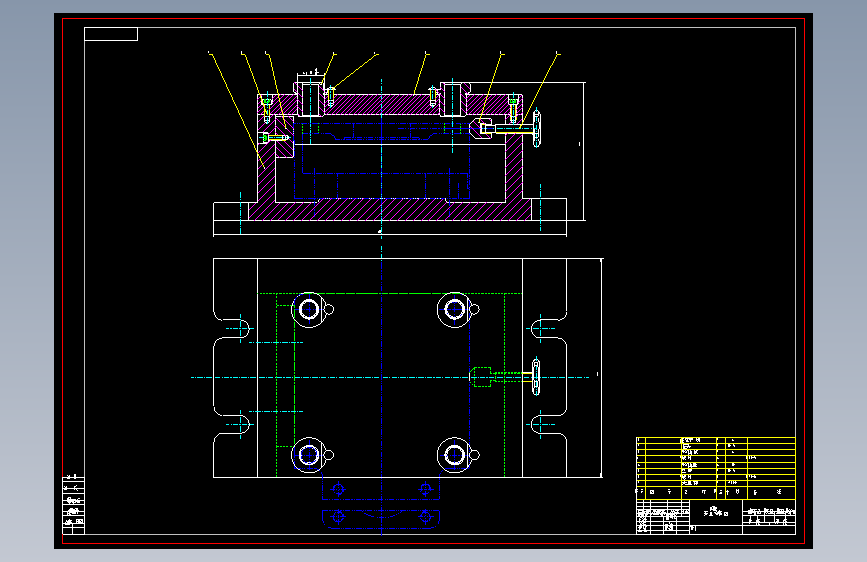The height and width of the screenshot is (562, 867).
Task: Pick the upper-left blue dashed hole below plan view
Action: [x=338, y=490]
